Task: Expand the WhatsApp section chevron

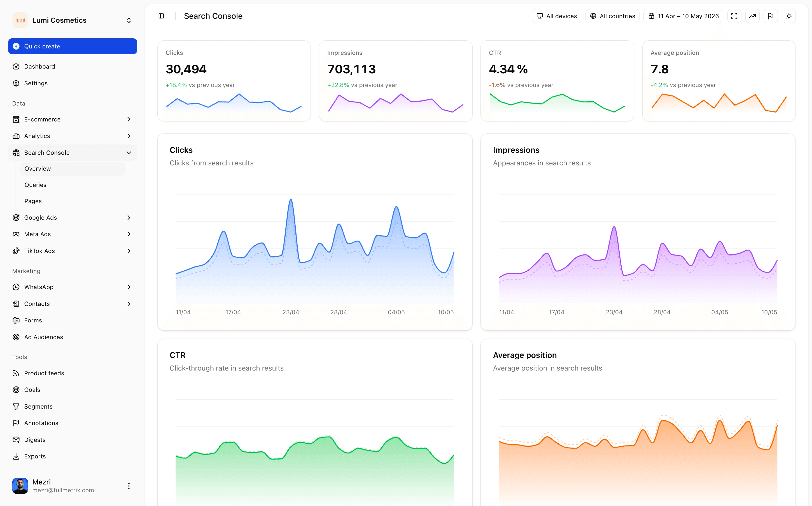Action: [129, 287]
